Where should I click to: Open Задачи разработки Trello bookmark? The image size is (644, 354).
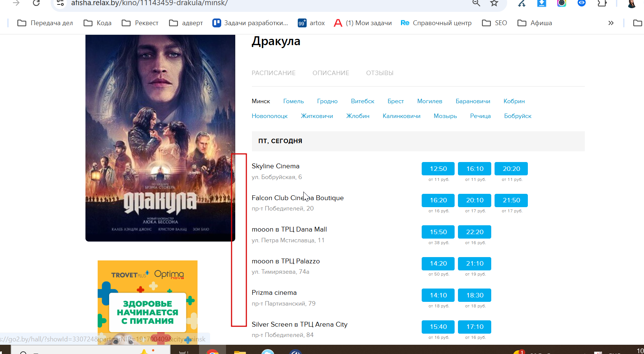(x=250, y=23)
